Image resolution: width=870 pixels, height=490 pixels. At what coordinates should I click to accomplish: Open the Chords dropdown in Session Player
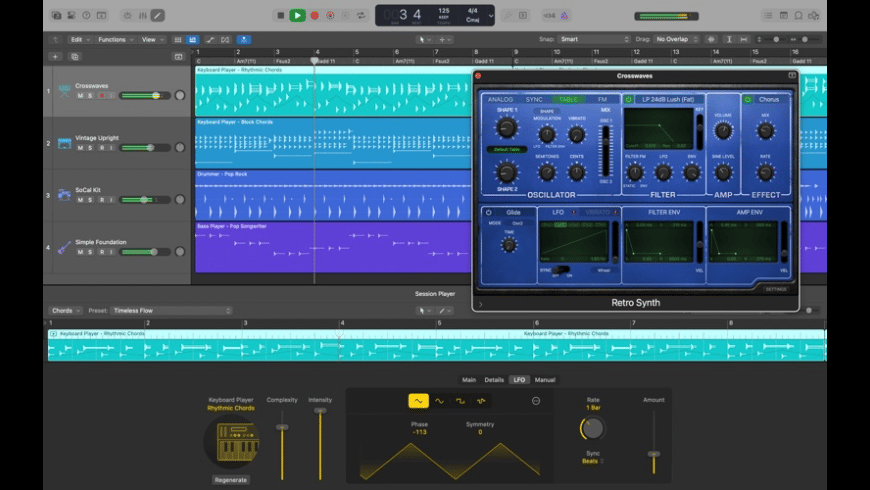point(65,310)
